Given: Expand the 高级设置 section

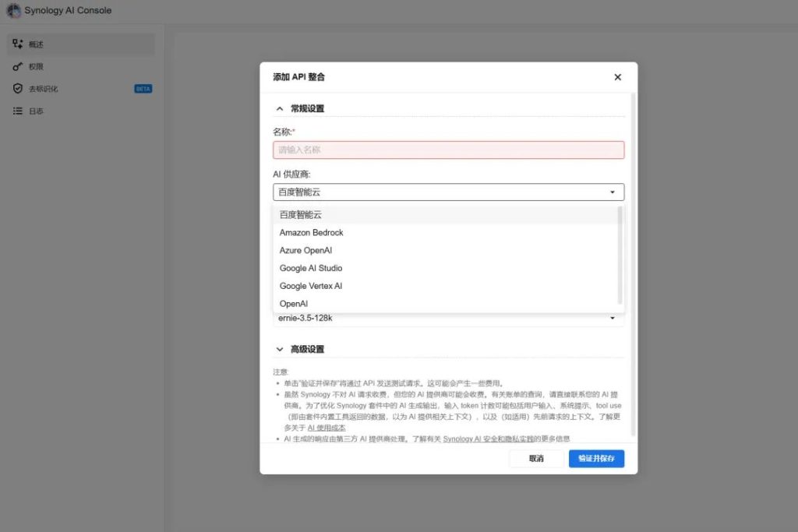Looking at the screenshot, I should (280, 350).
